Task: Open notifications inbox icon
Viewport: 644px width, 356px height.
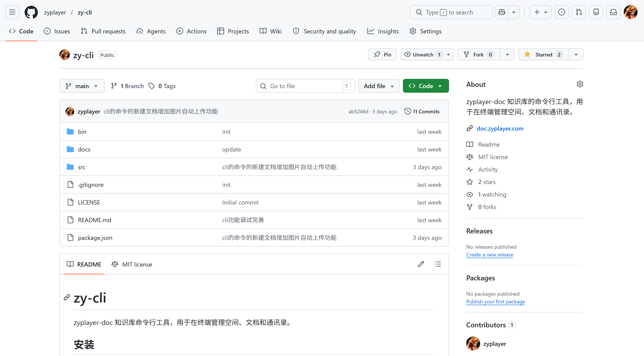Action: pyautogui.click(x=613, y=12)
